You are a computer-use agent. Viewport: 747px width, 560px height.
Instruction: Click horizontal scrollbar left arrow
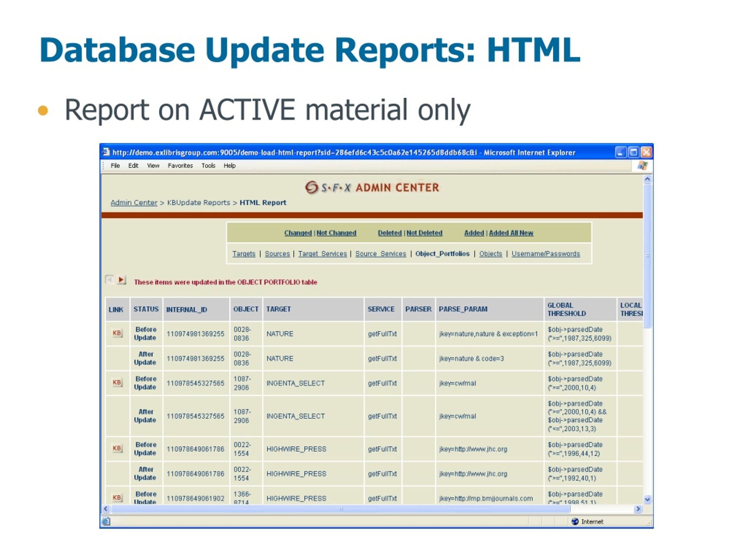point(106,509)
